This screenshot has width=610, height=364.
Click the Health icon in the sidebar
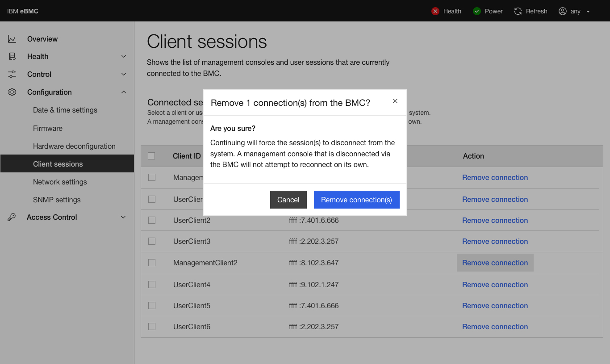point(12,56)
